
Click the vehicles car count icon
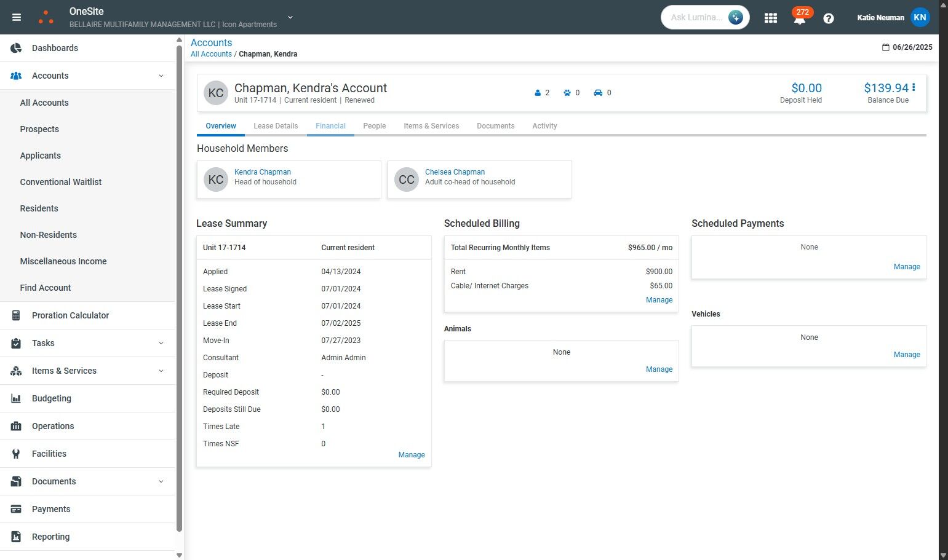click(x=598, y=93)
